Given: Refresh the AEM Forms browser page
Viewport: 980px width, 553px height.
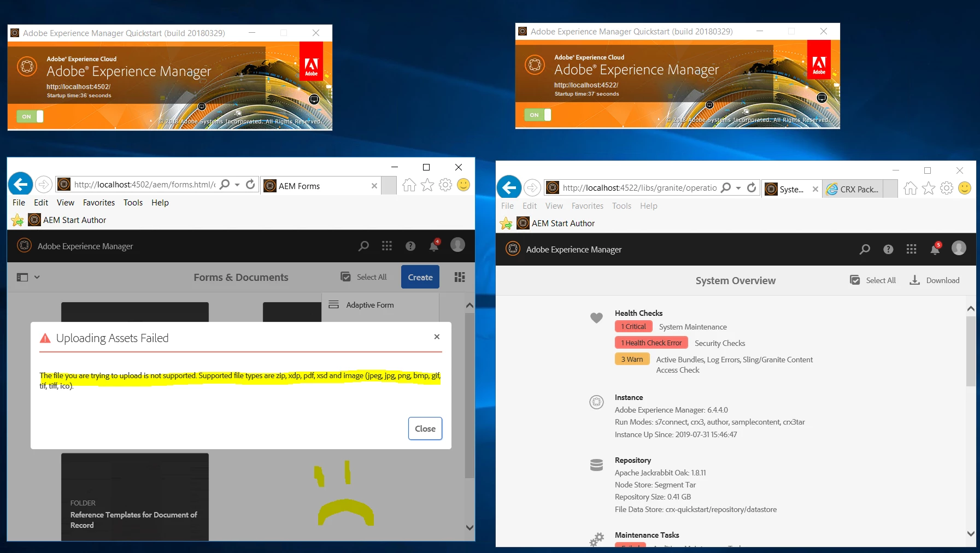Looking at the screenshot, I should click(250, 185).
